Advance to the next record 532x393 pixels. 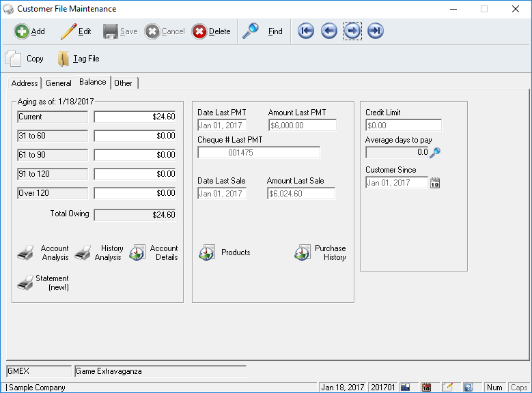pos(352,31)
